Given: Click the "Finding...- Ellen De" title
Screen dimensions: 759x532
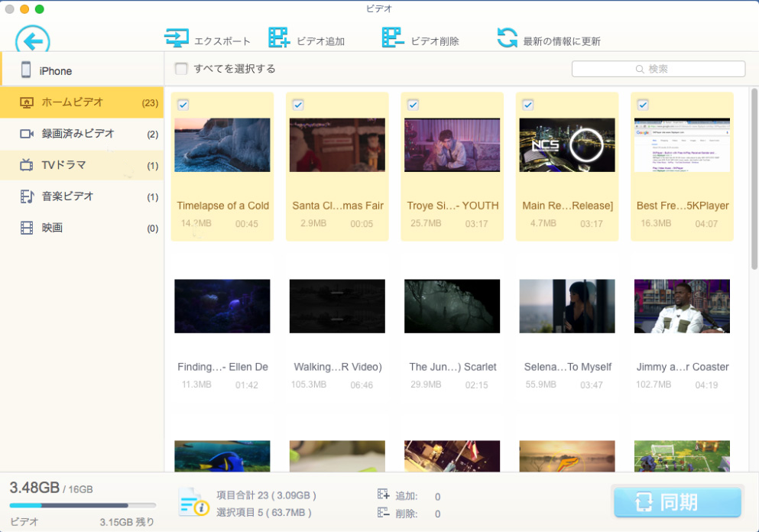Looking at the screenshot, I should point(222,367).
